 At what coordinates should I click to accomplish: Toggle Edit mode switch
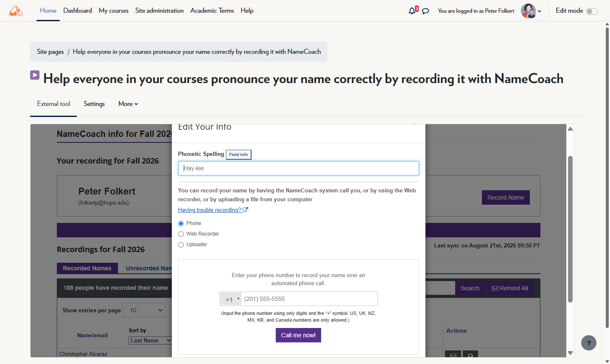(592, 11)
